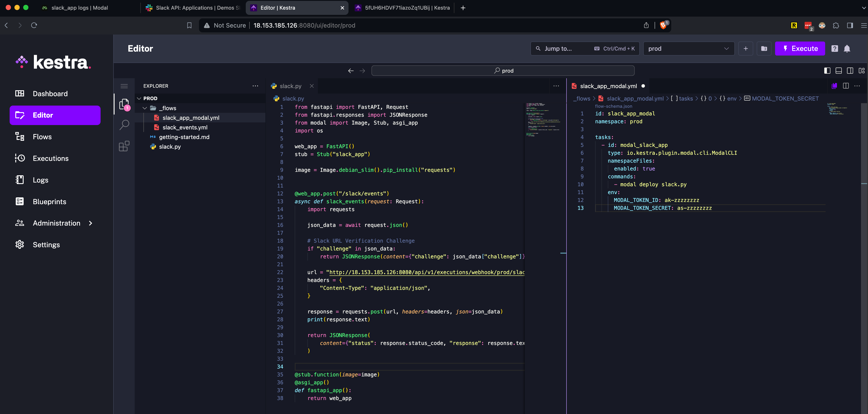
Task: Toggle secondary sidebar layout icon
Action: (x=850, y=70)
